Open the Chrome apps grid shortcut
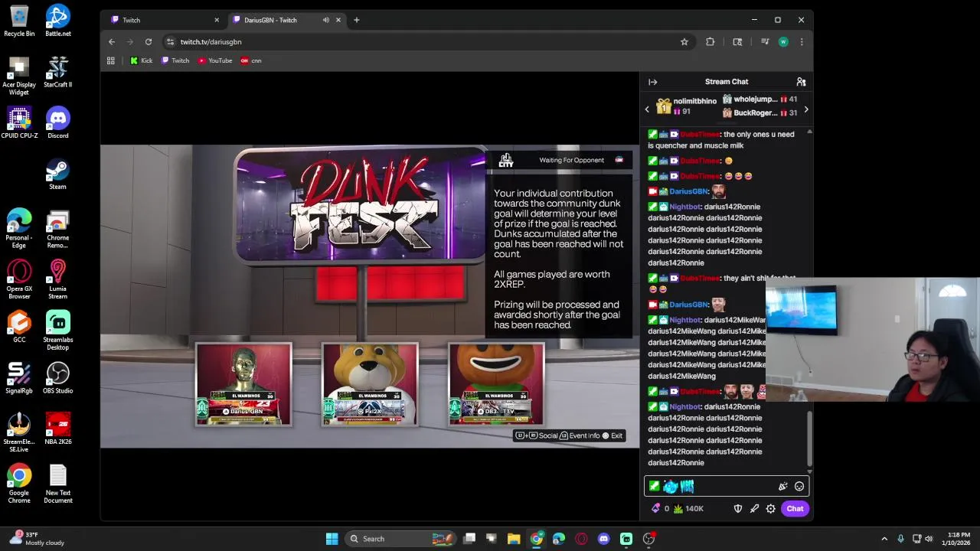This screenshot has width=980, height=551. (x=111, y=60)
